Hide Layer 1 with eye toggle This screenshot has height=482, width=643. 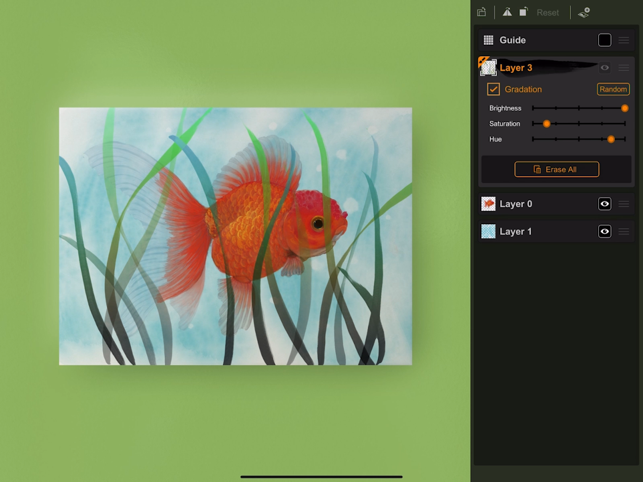[604, 231]
